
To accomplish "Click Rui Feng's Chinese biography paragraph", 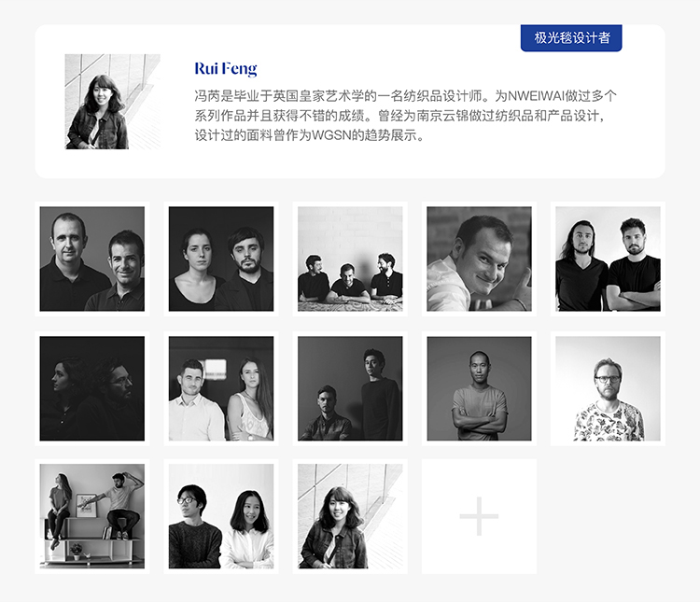I will 405,115.
